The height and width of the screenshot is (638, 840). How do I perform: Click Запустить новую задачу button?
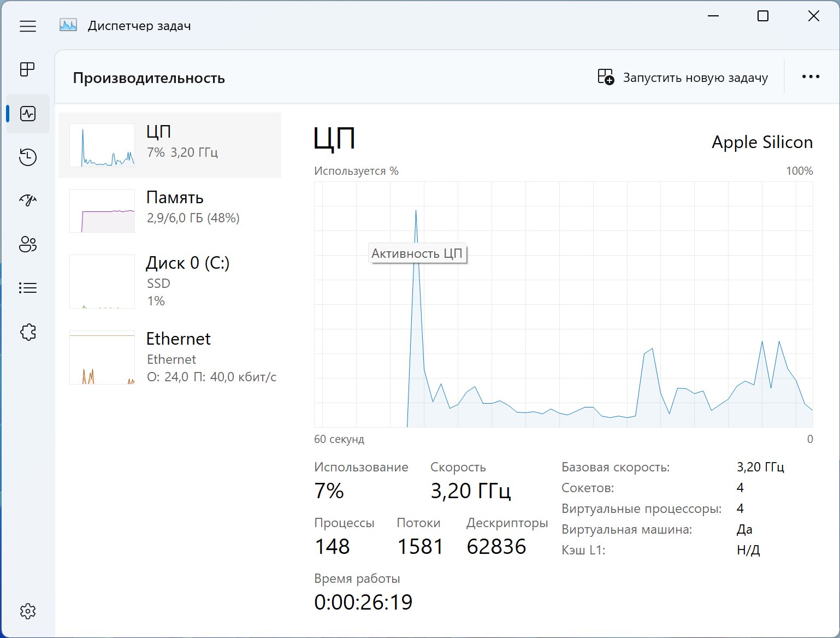pos(683,78)
